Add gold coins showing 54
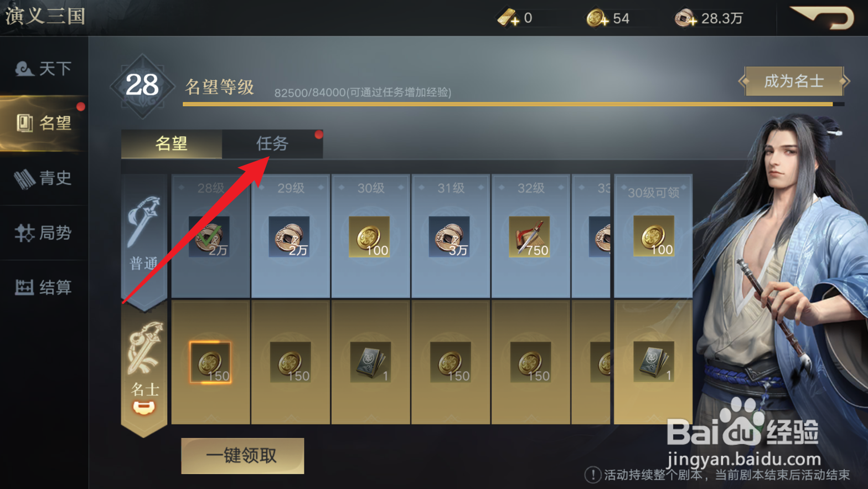This screenshot has height=489, width=868. 598,18
